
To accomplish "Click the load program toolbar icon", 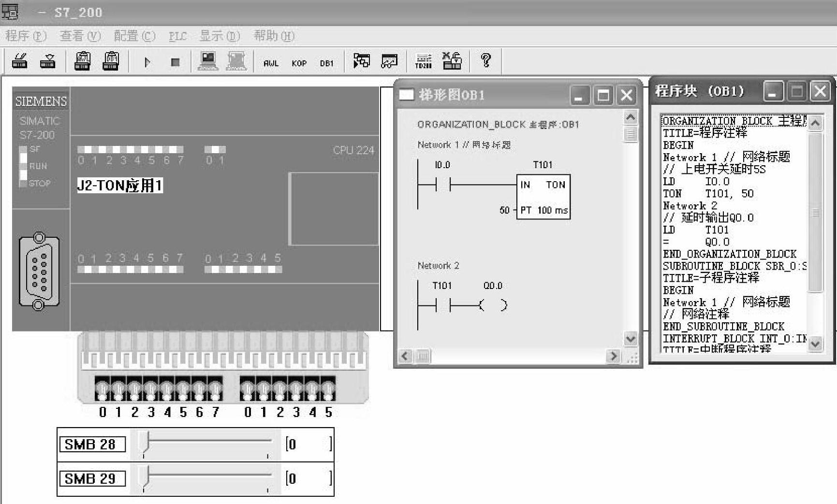I will click(x=19, y=61).
